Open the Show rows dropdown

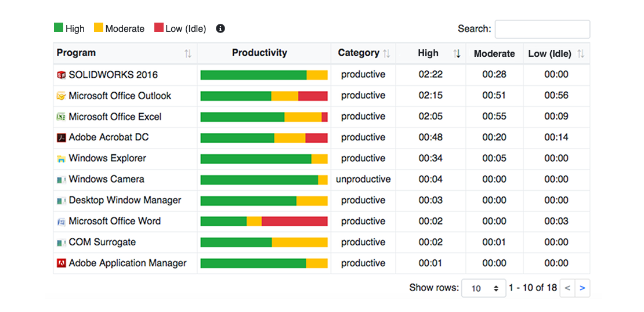[x=483, y=288]
